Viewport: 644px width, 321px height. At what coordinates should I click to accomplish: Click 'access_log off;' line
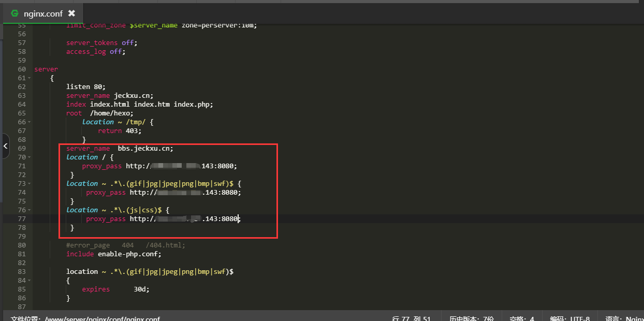(96, 51)
